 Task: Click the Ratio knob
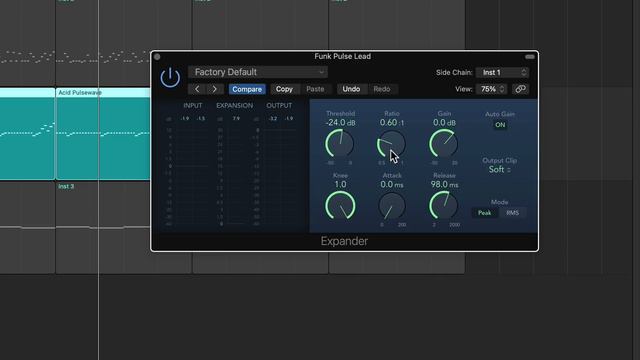pyautogui.click(x=391, y=144)
